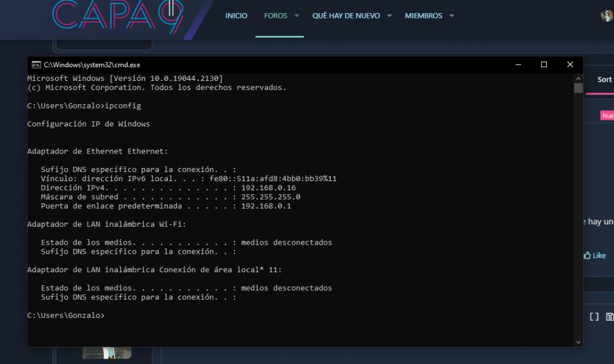The height and width of the screenshot is (364, 614).
Task: Click the cmd vertical scrollbar thumb
Action: click(578, 88)
